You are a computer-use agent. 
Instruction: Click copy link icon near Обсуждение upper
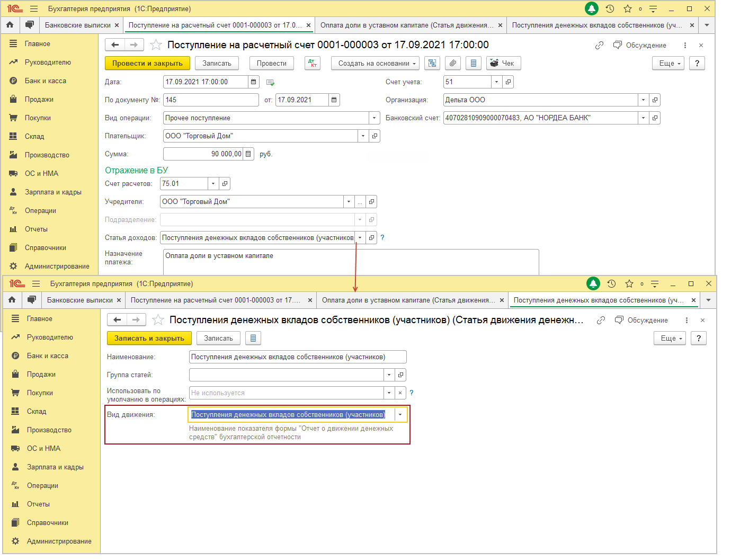[x=599, y=45]
